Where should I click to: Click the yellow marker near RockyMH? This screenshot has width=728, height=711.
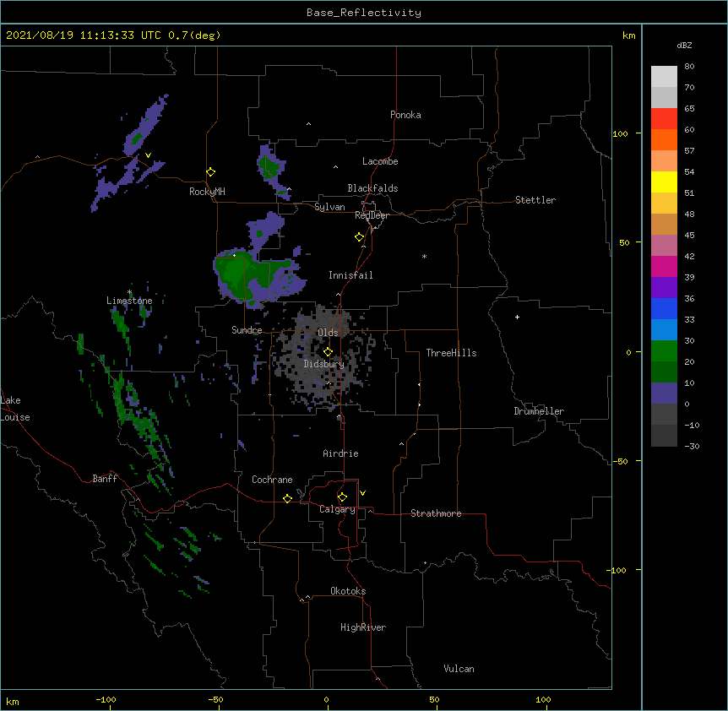click(210, 172)
